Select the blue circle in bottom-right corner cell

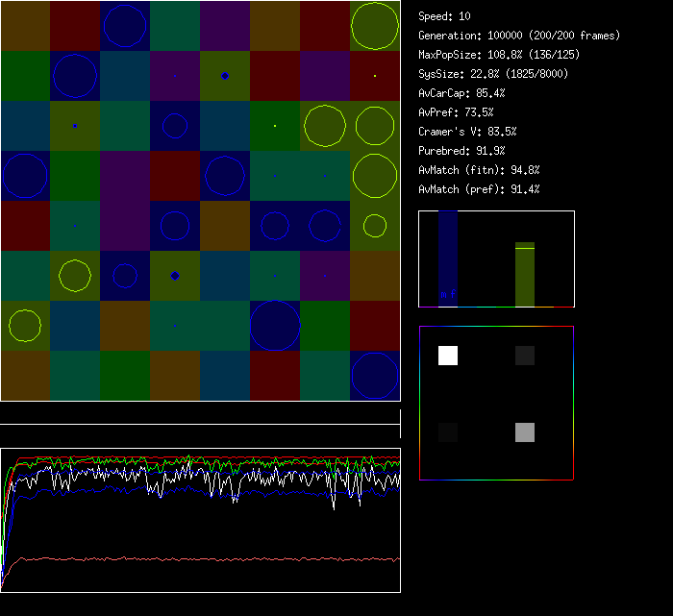pos(375,376)
